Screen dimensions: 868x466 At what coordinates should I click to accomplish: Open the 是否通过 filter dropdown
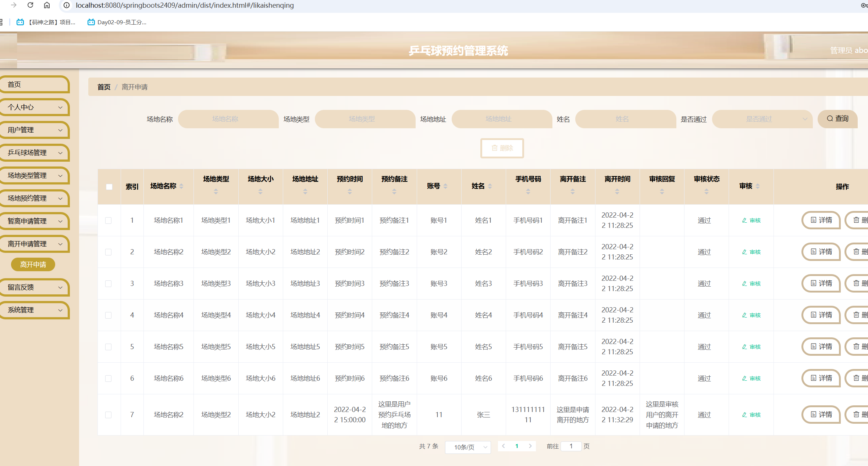pyautogui.click(x=762, y=119)
